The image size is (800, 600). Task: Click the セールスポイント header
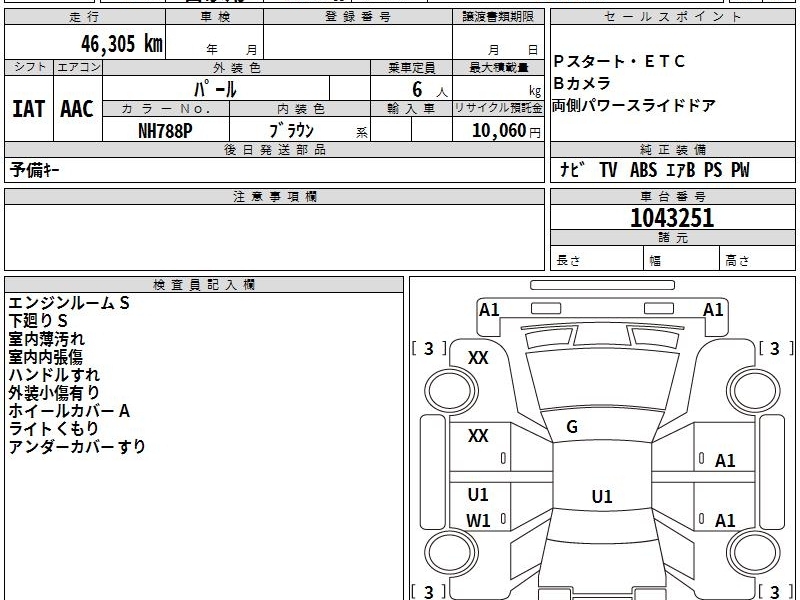coord(672,17)
